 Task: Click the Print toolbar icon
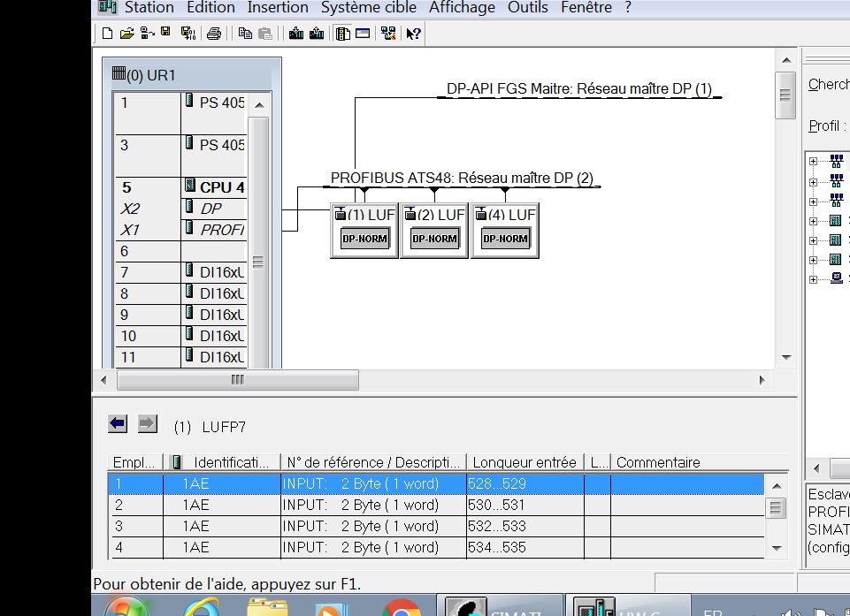pos(213,34)
